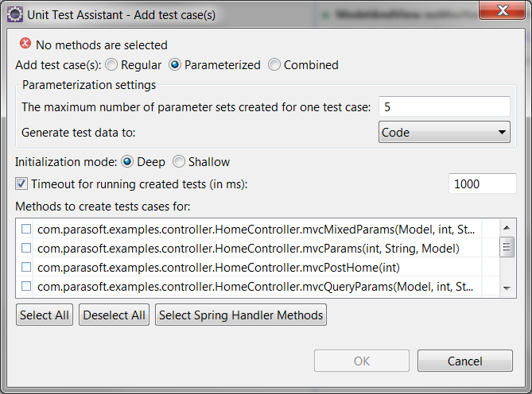This screenshot has width=532, height=394.
Task: Select Deep initialization mode
Action: pos(127,161)
